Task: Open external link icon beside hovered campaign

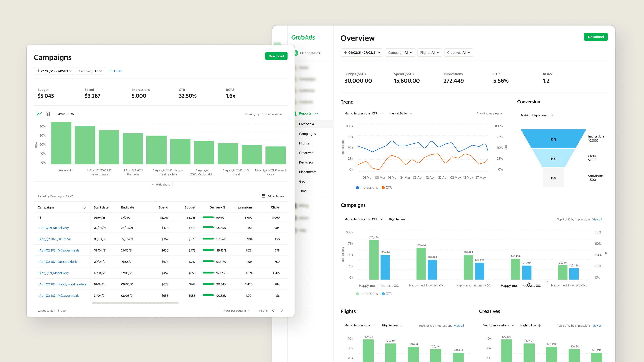Action: (x=547, y=283)
